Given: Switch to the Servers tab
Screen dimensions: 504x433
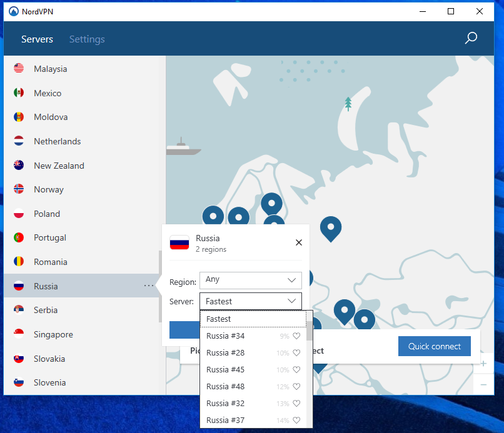Looking at the screenshot, I should [37, 39].
